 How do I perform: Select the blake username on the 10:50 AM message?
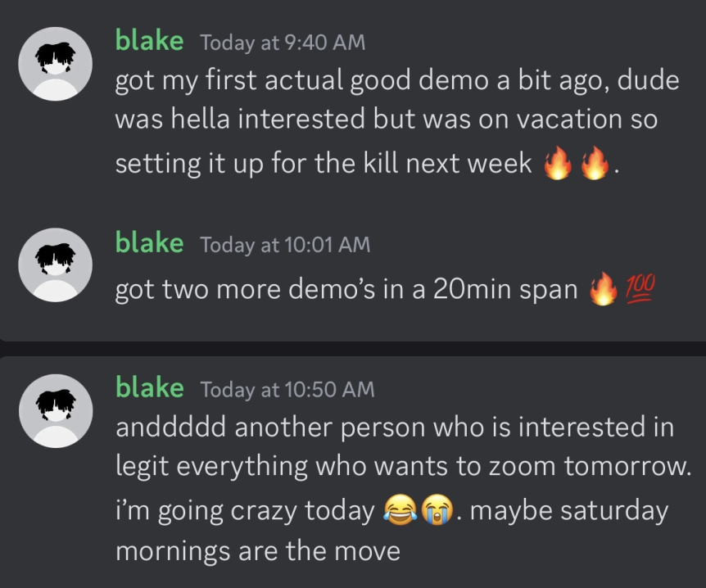(149, 387)
